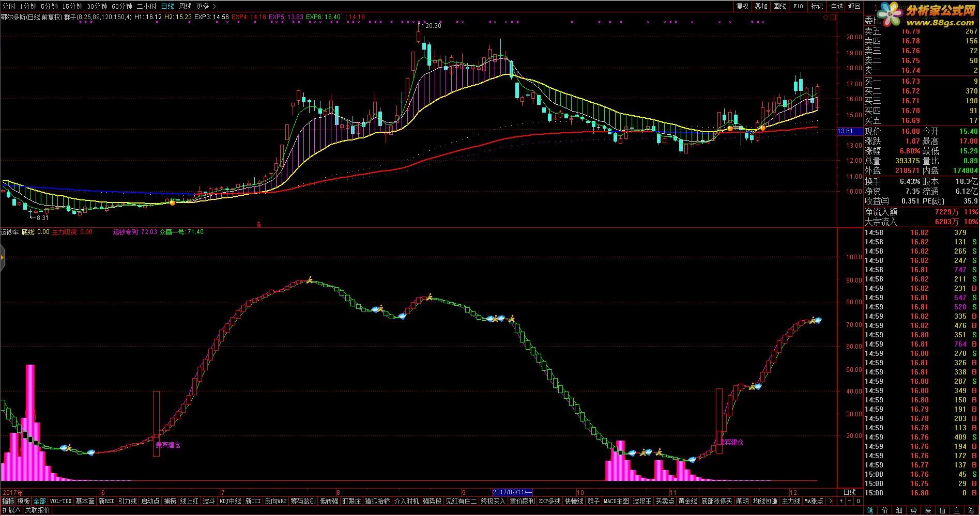
Task: Select the 线上红 indicator
Action: 190,501
